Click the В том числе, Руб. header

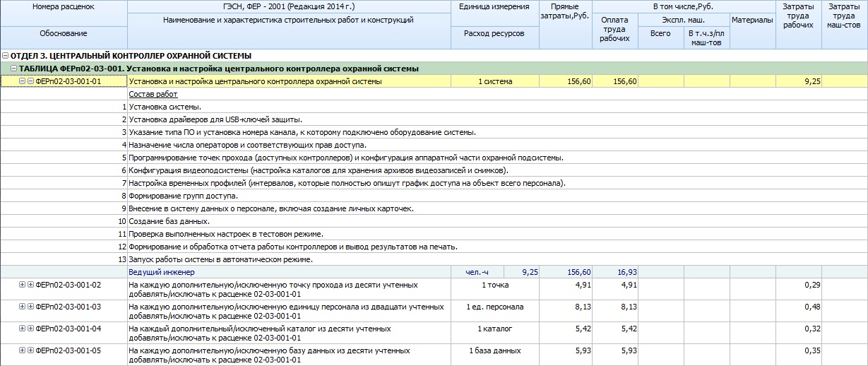click(x=684, y=6)
